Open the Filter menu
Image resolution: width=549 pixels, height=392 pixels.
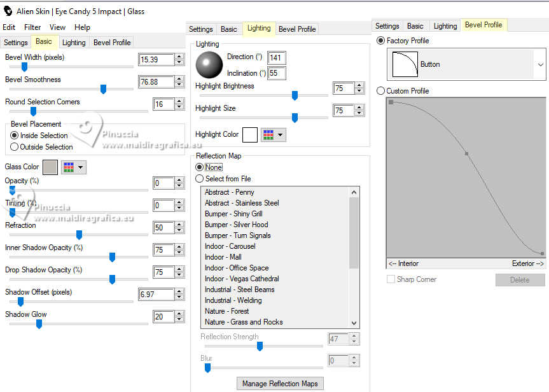point(32,27)
